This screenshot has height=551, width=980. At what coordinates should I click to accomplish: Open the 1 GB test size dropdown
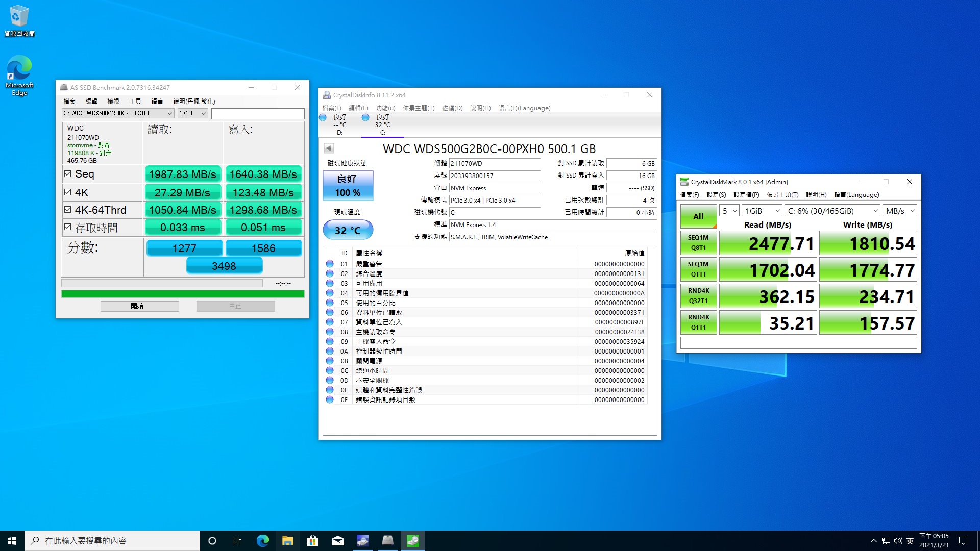pos(192,113)
